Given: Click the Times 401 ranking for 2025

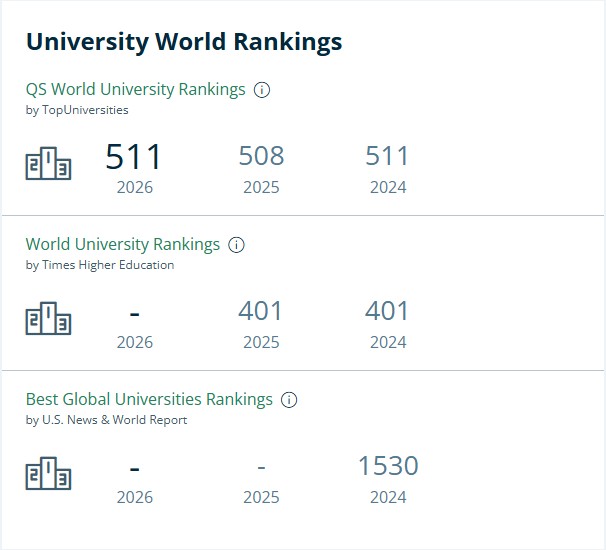Looking at the screenshot, I should pyautogui.click(x=260, y=311).
